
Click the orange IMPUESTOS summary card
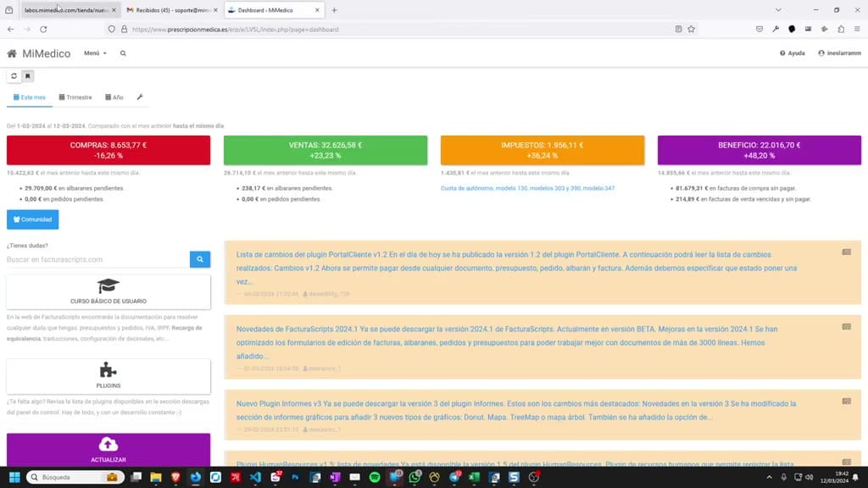(x=542, y=150)
